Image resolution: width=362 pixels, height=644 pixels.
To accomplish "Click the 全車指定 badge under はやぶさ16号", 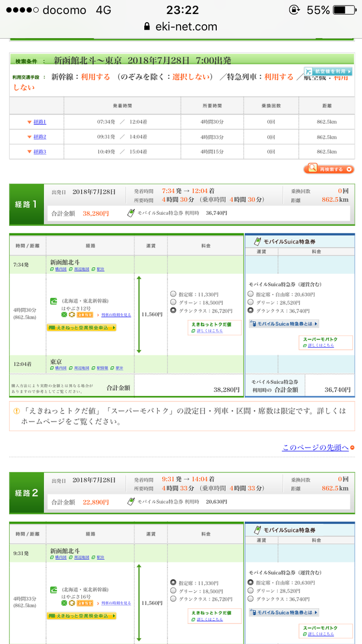I will pos(84,603).
